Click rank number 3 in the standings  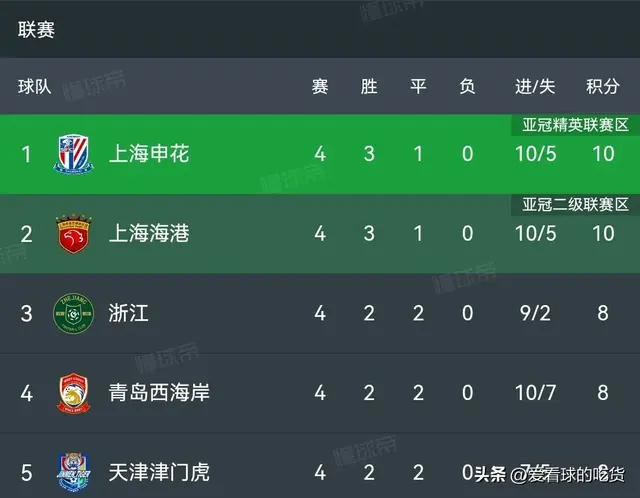27,313
